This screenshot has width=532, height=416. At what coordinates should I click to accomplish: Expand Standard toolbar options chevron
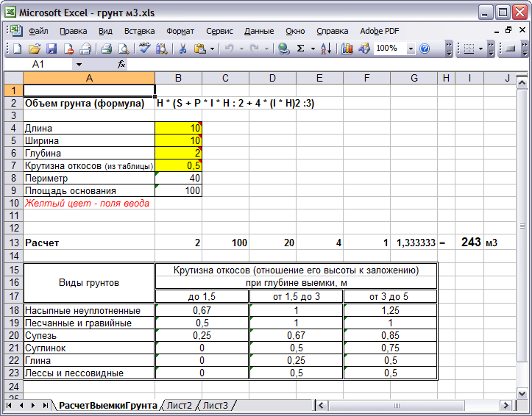(x=449, y=49)
